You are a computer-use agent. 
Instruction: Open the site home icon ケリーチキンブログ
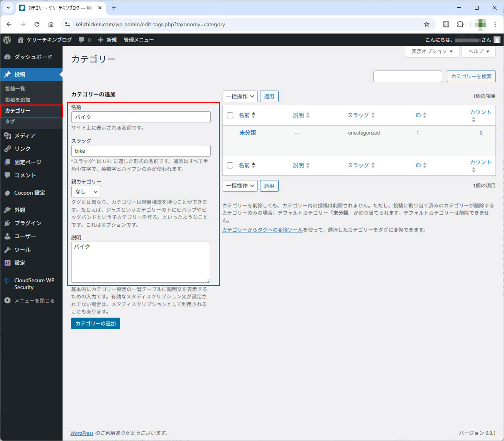point(21,40)
